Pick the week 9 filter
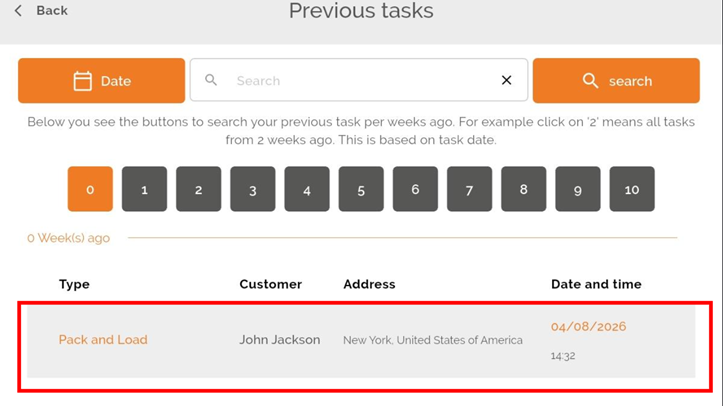The image size is (723, 406). (x=577, y=189)
